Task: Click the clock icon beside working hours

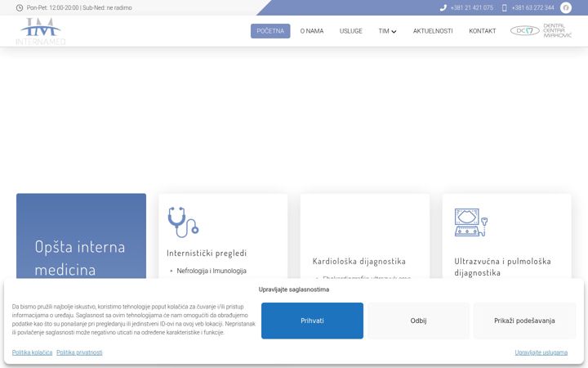Action: [x=20, y=7]
